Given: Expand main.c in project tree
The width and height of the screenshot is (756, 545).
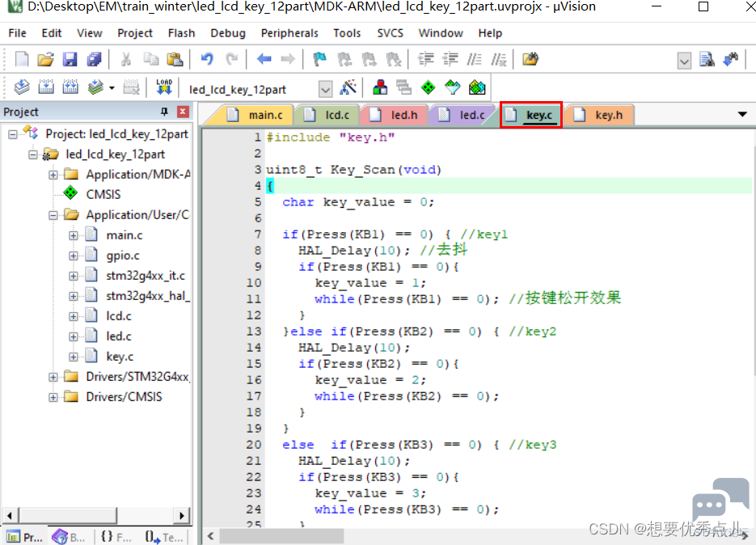Looking at the screenshot, I should [74, 235].
